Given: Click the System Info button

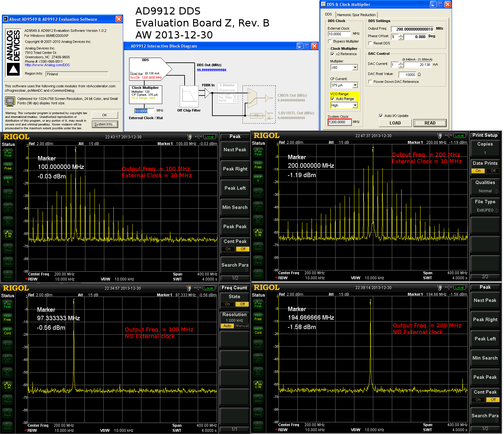Looking at the screenshot, I should pyautogui.click(x=105, y=124).
